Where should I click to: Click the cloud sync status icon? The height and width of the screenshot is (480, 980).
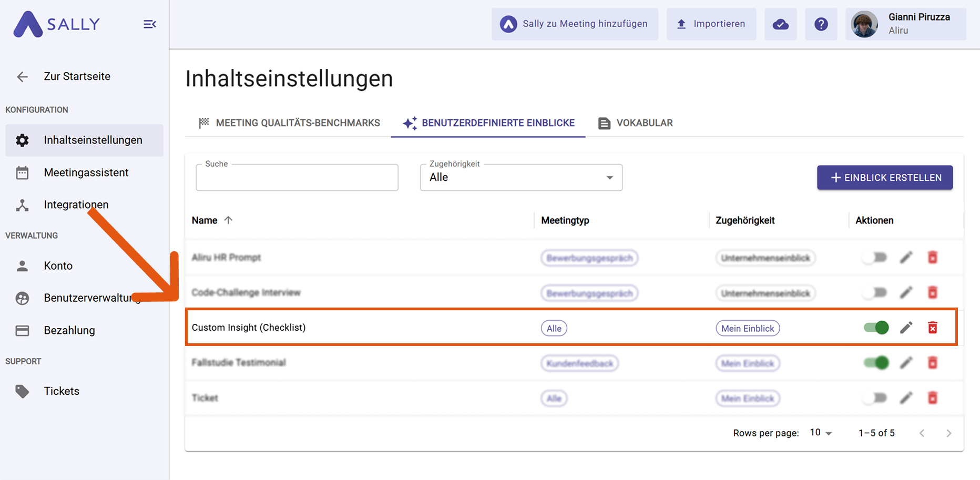click(x=780, y=24)
